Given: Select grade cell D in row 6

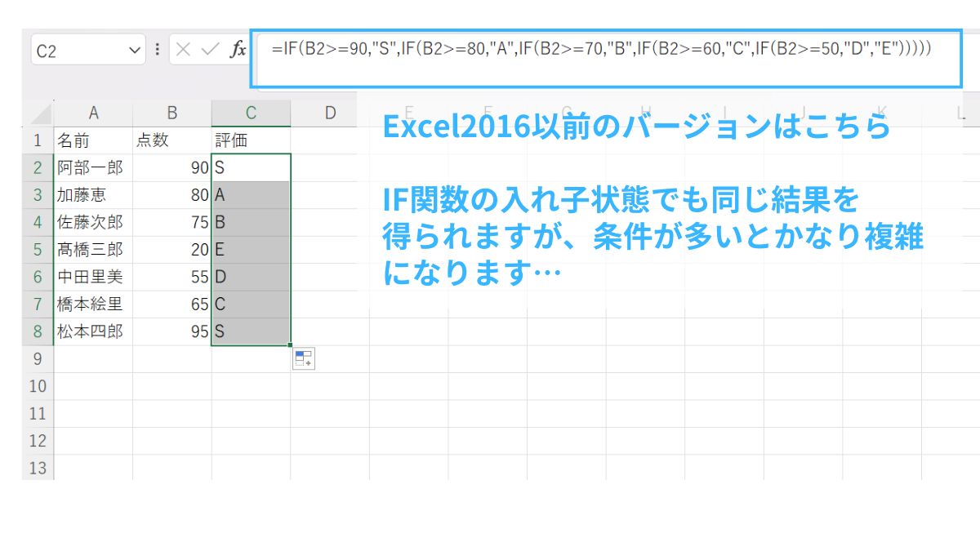Looking at the screenshot, I should [251, 278].
